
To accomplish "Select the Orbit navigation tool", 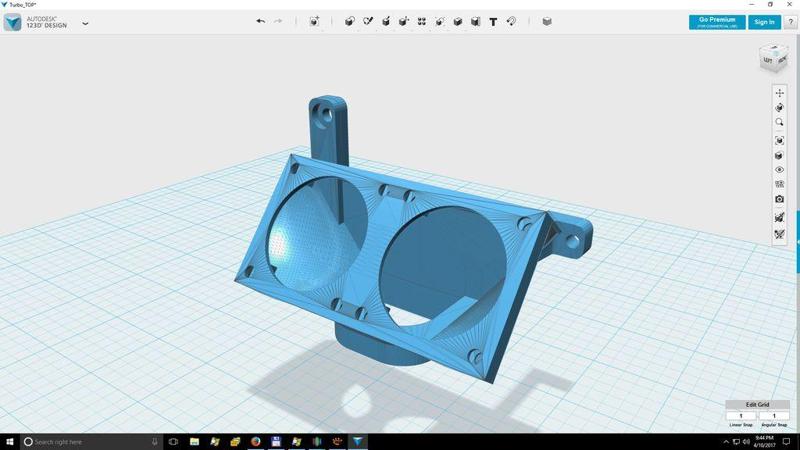I will (779, 108).
